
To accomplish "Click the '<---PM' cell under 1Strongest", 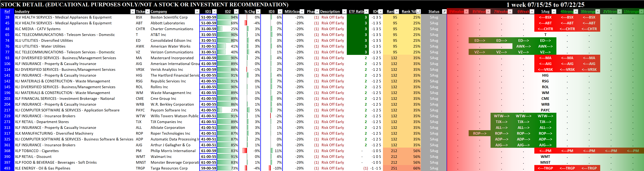I will point(633,151).
